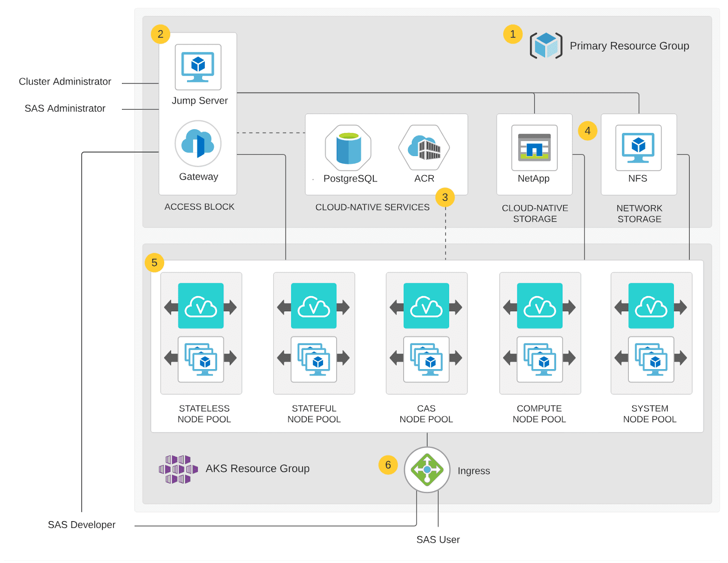Select the CAS node pool VM icon
Screen dimensions: 728x563
click(426, 359)
